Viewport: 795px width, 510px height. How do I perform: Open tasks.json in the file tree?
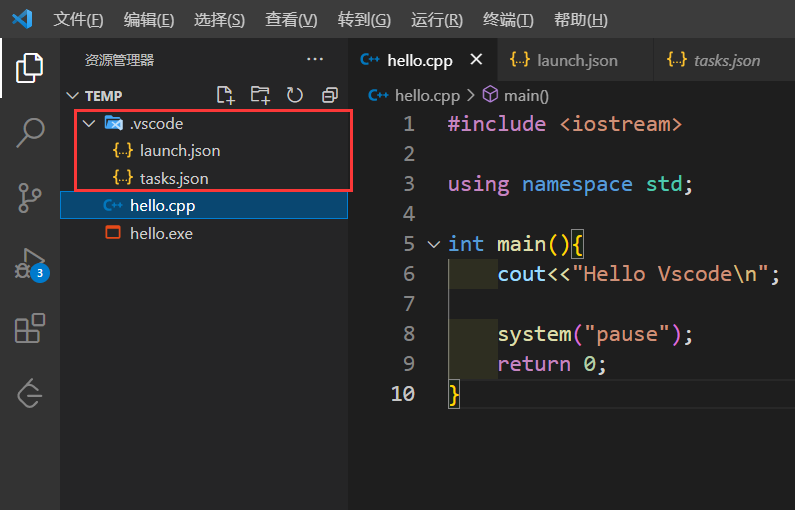(x=204, y=178)
